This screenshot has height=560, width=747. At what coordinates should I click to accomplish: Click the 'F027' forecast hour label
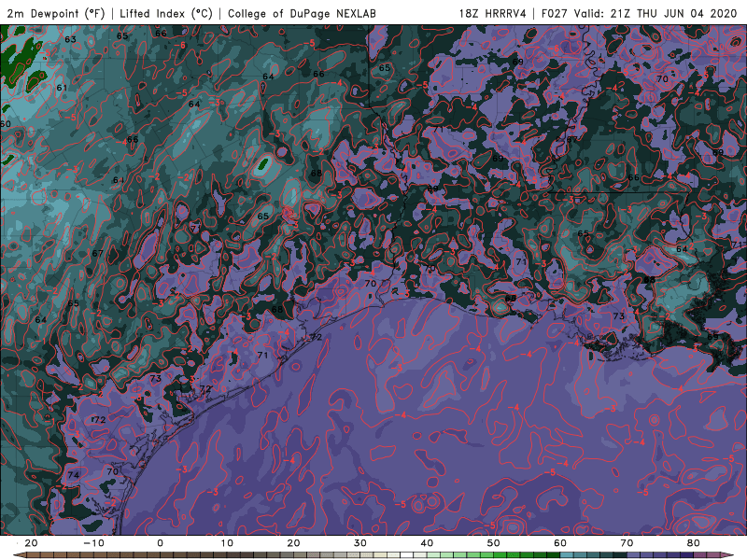pyautogui.click(x=554, y=13)
